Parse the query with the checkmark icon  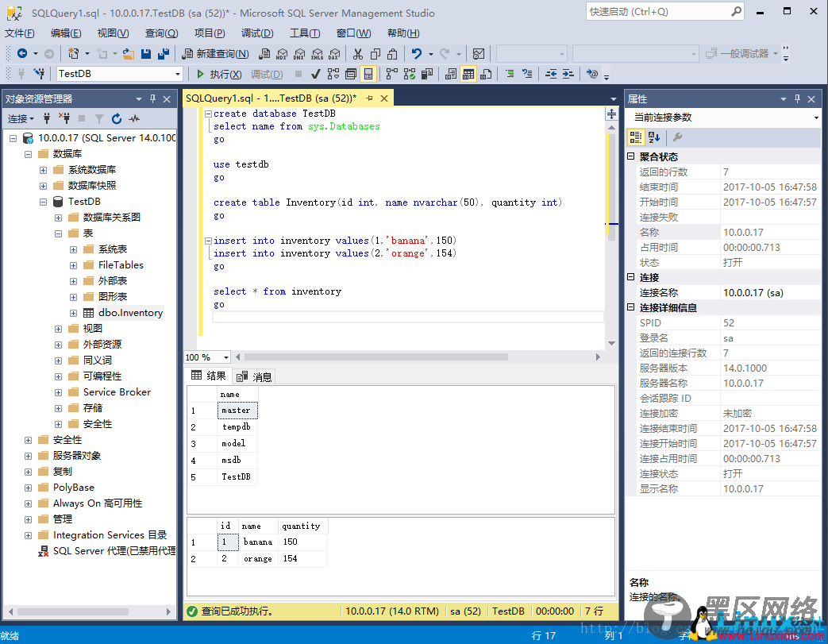316,74
